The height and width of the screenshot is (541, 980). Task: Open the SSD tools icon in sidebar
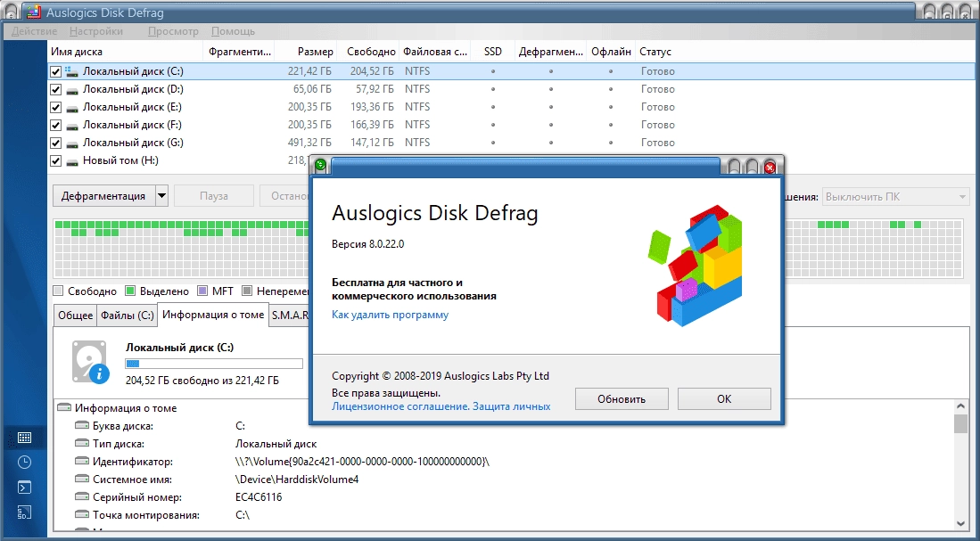pos(24,512)
